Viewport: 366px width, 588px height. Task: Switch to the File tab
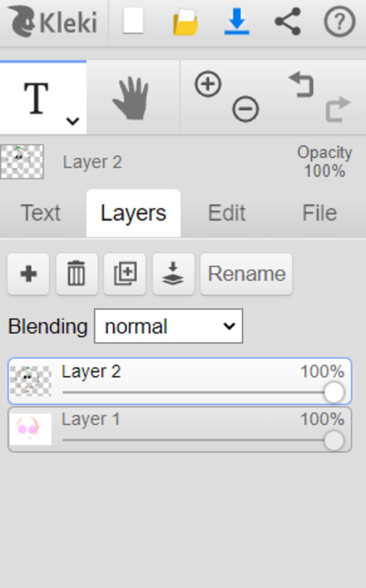click(320, 213)
